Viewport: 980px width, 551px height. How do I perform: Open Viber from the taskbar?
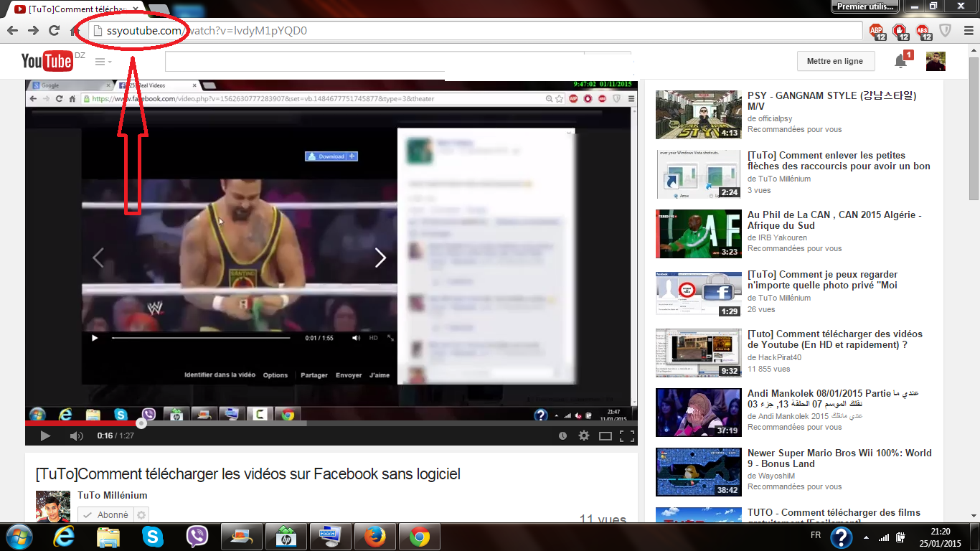click(x=197, y=537)
